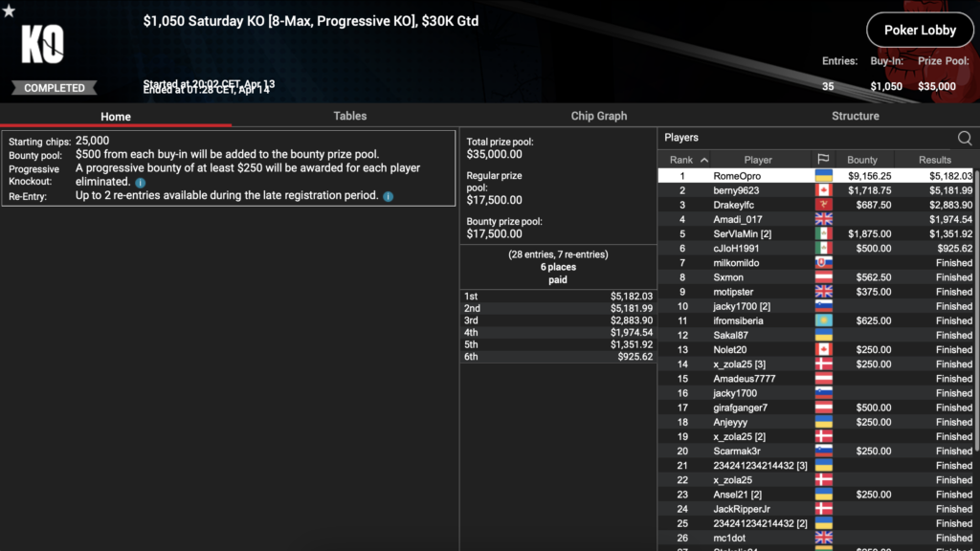
Task: Sort the list by Bounty column
Action: 861,160
